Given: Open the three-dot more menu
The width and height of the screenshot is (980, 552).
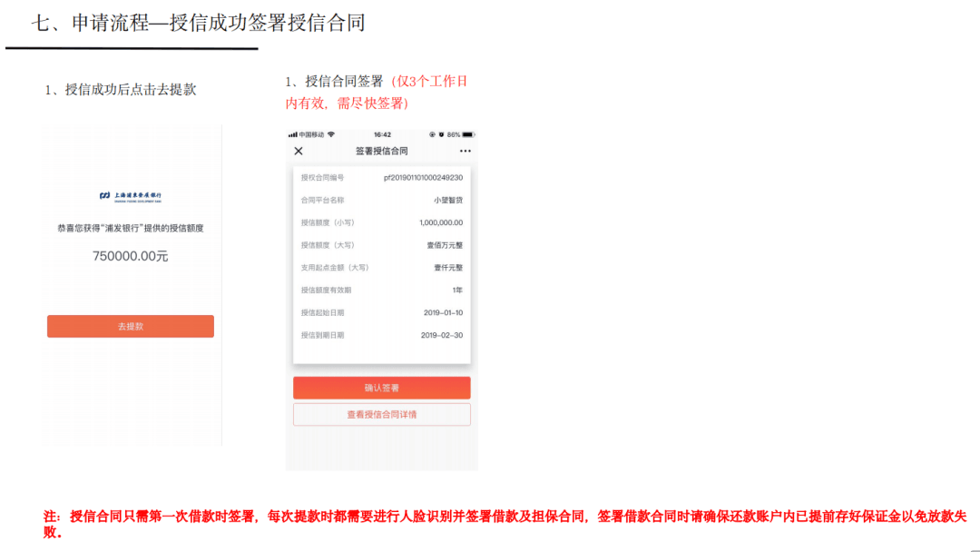Looking at the screenshot, I should (465, 151).
